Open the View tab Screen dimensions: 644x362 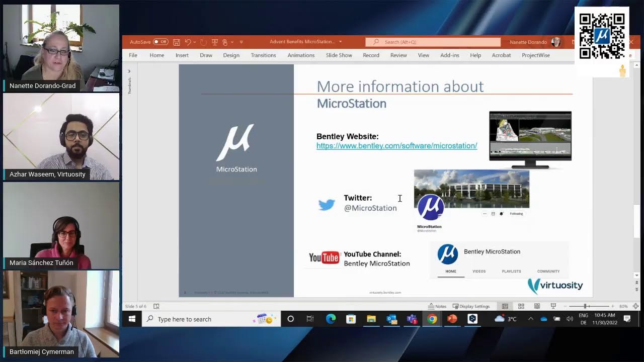424,55
